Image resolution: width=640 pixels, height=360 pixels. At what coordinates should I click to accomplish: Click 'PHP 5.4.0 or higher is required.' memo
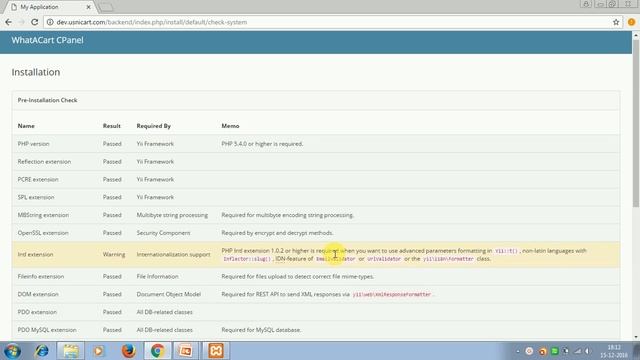pyautogui.click(x=262, y=144)
